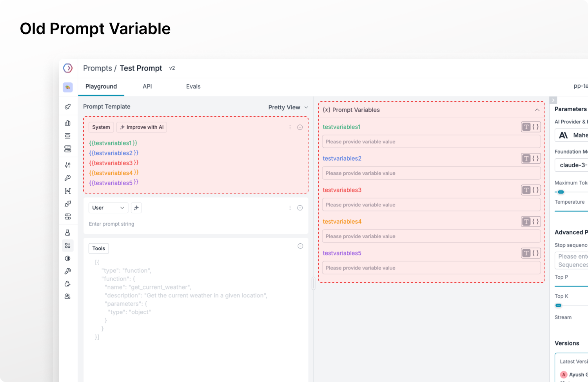Screen dimensions: 588x382
Task: Click the wrench icon in the sidebar
Action: coord(68,271)
